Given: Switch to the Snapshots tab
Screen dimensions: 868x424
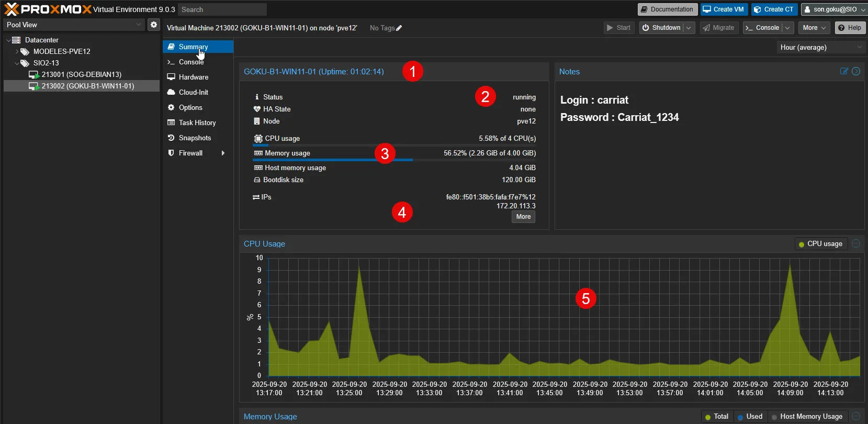Looking at the screenshot, I should click(195, 138).
